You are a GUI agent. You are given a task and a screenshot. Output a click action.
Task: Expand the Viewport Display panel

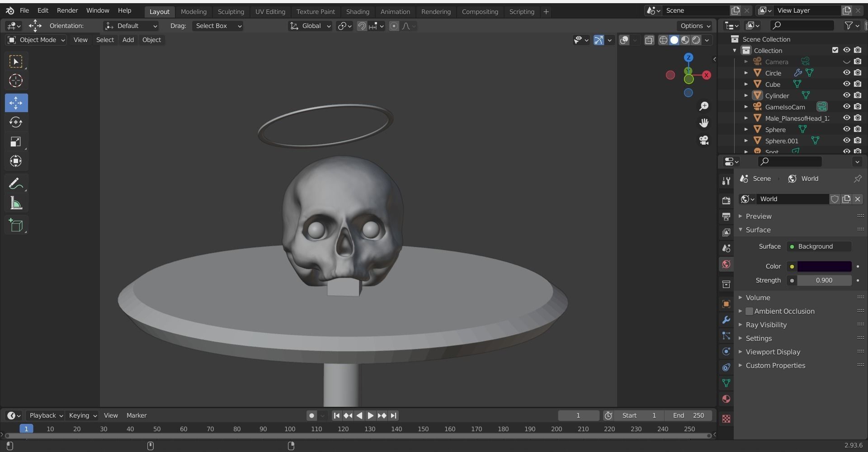(773, 352)
